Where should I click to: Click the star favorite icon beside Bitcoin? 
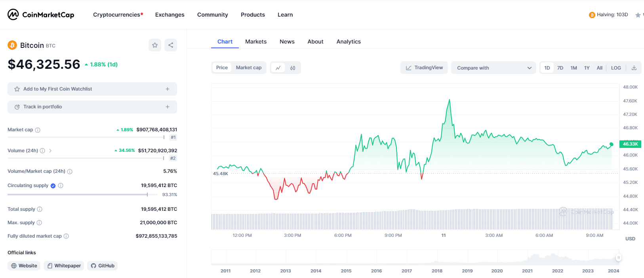155,45
